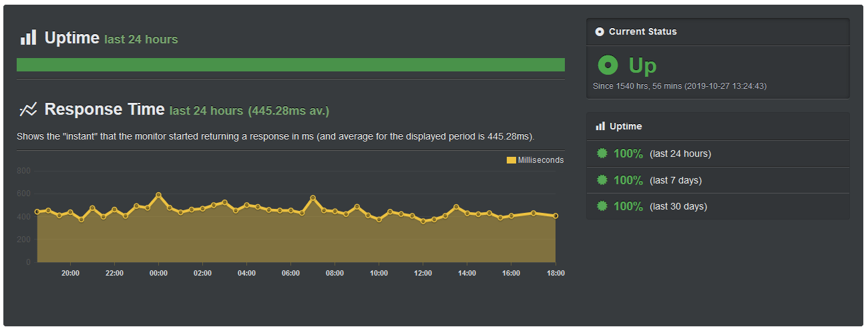Click the 100% value for last 7 days
868x331 pixels.
click(628, 180)
